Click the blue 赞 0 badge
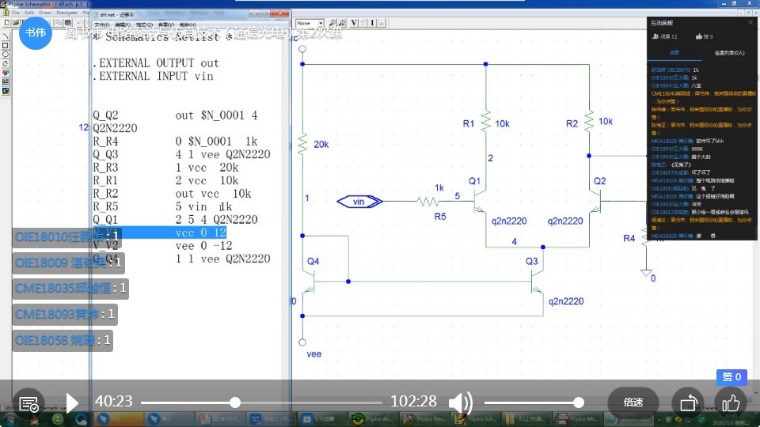This screenshot has width=760, height=427. (x=731, y=377)
